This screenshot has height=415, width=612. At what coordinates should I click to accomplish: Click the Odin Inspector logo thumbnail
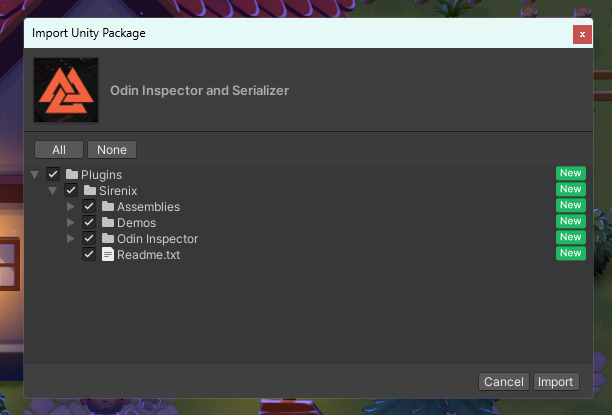pos(66,90)
